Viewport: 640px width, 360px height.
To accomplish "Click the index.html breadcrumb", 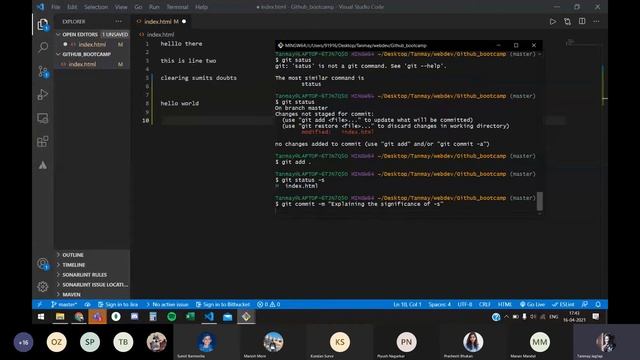I will click(160, 35).
